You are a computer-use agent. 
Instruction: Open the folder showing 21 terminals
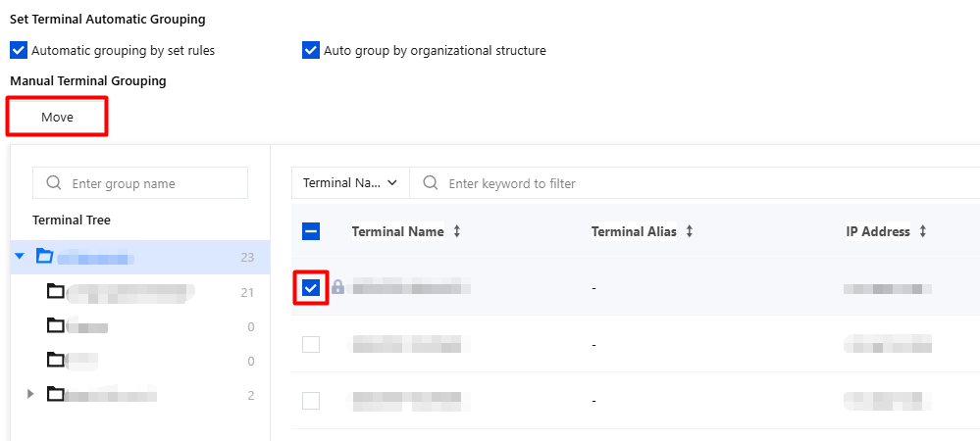click(56, 291)
